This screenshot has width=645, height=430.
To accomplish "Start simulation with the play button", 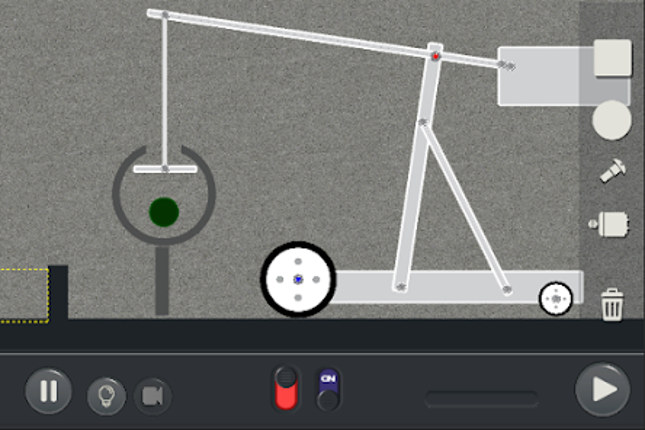I will click(603, 389).
